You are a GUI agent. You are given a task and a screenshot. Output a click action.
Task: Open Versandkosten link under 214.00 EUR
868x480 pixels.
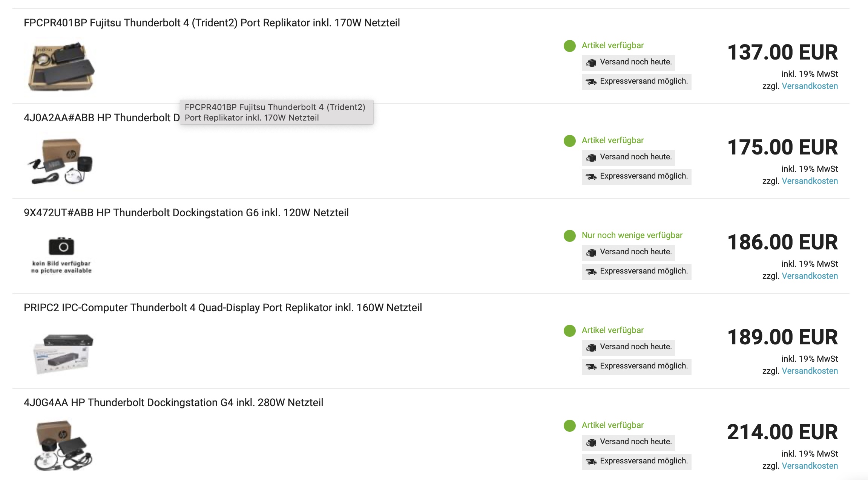pos(810,466)
